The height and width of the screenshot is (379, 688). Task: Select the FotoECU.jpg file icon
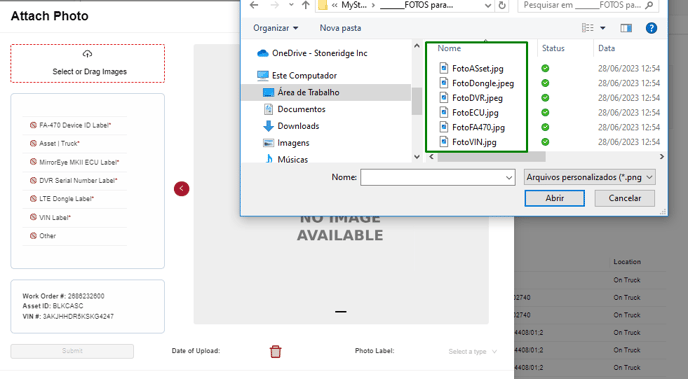[x=444, y=112]
